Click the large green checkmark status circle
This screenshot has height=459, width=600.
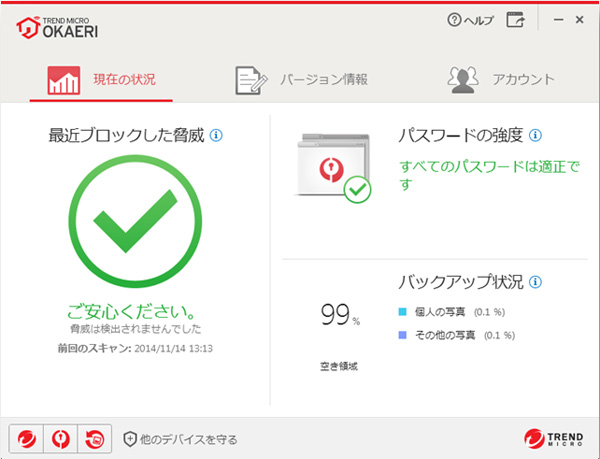134,218
